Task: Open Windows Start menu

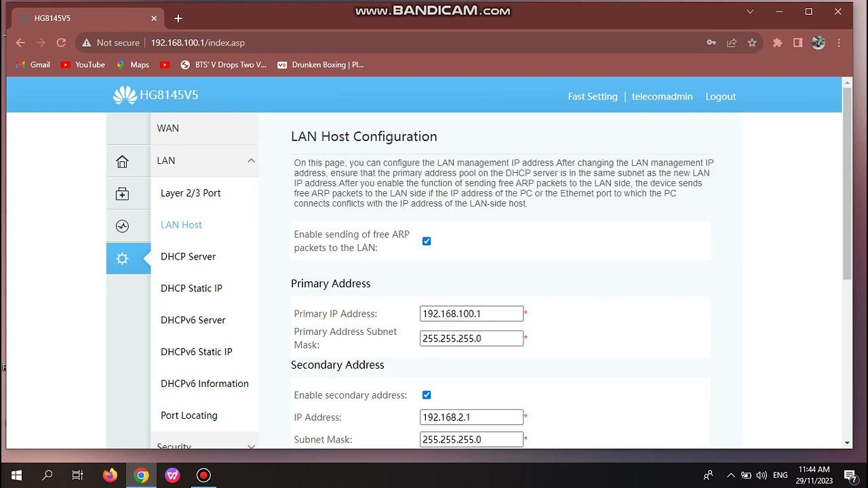Action: [x=16, y=475]
